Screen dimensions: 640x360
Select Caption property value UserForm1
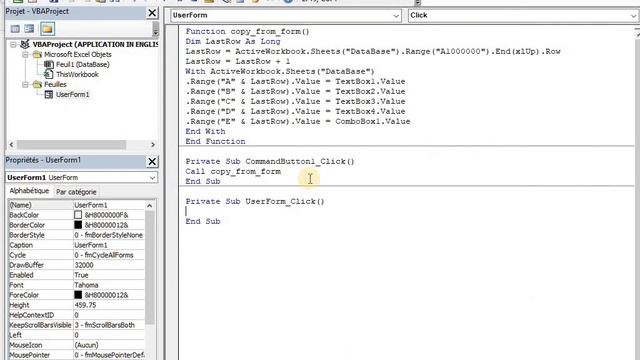[x=109, y=245]
